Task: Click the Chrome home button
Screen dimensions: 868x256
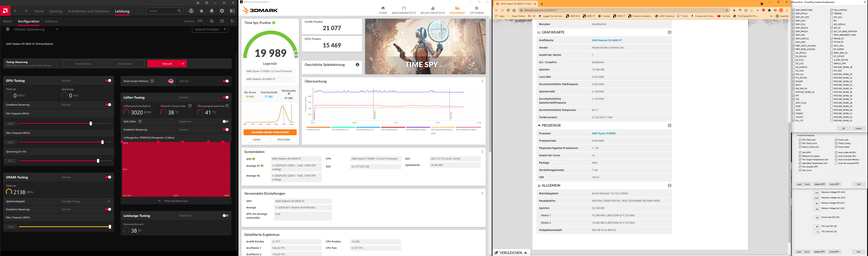Action: [514, 10]
